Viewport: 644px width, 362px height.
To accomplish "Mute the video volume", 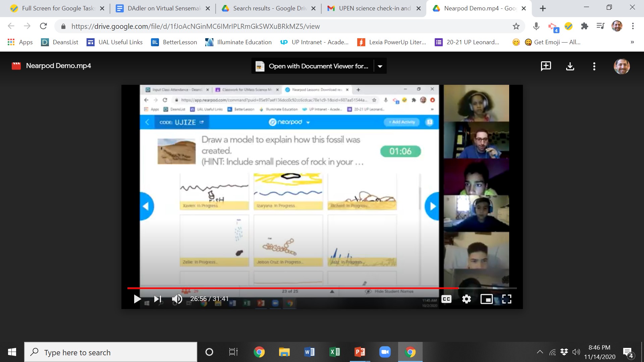I will point(177,299).
